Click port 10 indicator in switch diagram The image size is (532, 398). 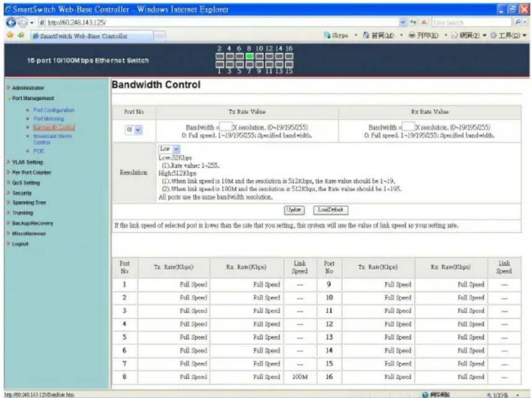click(259, 57)
